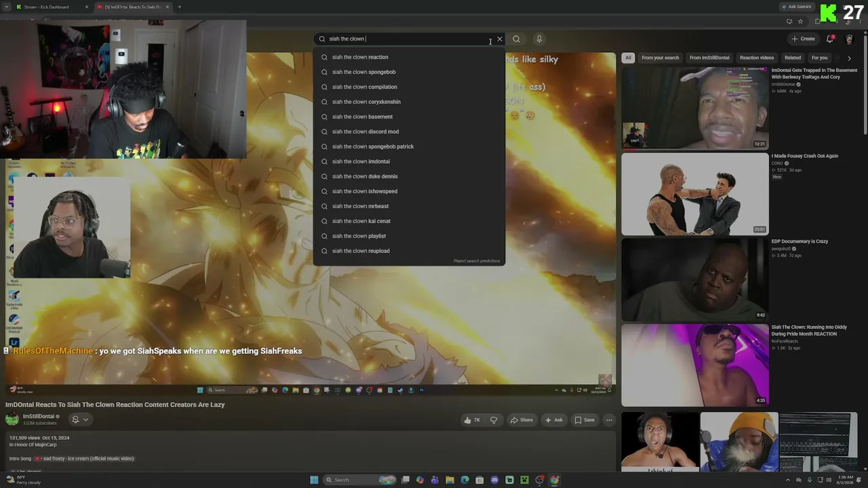Viewport: 868px width, 488px height.
Task: Choose suggestion 'siah the clown compilation'
Action: pos(409,87)
